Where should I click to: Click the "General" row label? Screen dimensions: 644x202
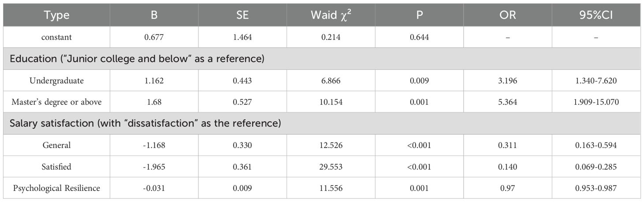tap(57, 145)
